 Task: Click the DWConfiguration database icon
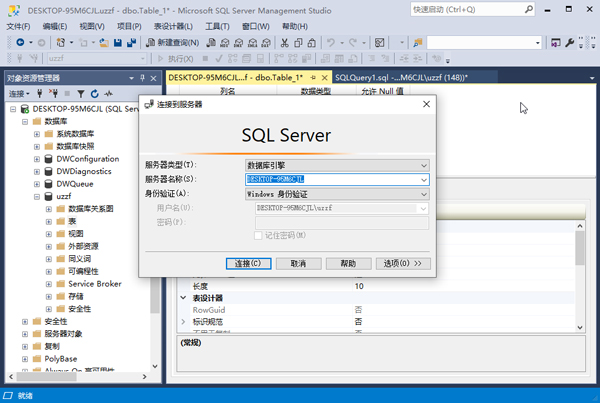(48, 159)
